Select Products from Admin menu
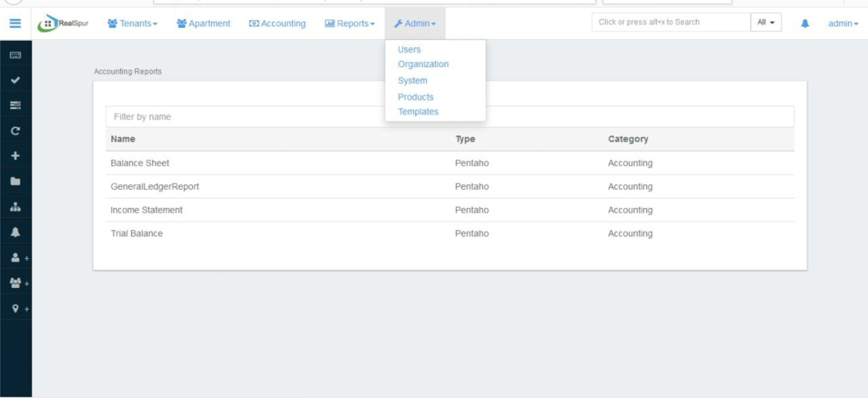This screenshot has height=398, width=868. click(416, 97)
